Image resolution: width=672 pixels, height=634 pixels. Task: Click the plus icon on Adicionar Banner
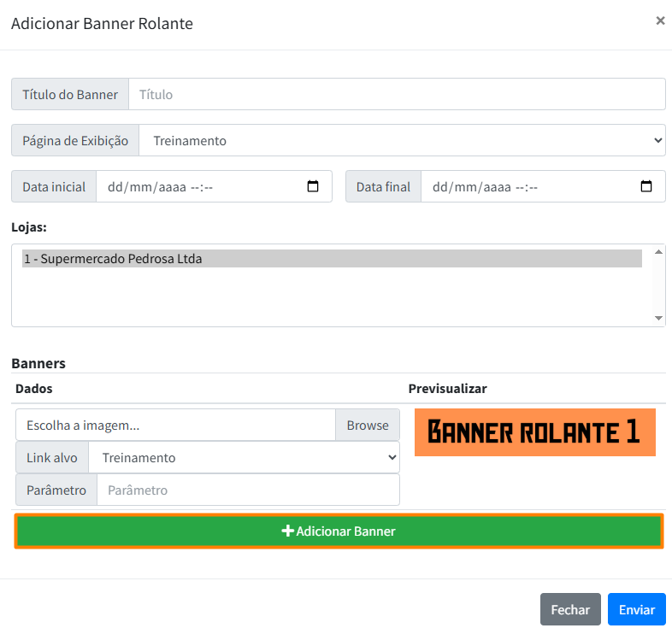(x=288, y=531)
